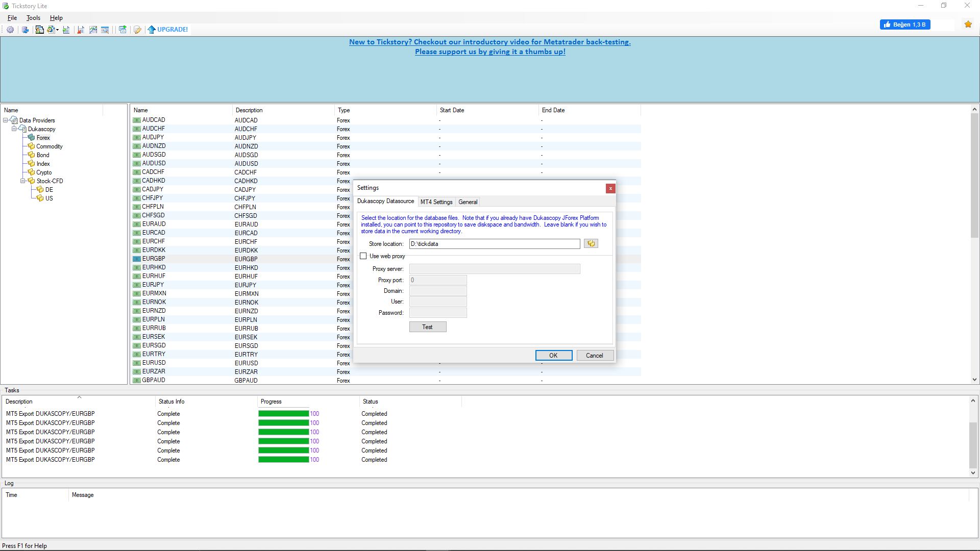The width and height of the screenshot is (980, 551).
Task: Click the symbol list vertical scrollbar thumb
Action: pyautogui.click(x=974, y=176)
